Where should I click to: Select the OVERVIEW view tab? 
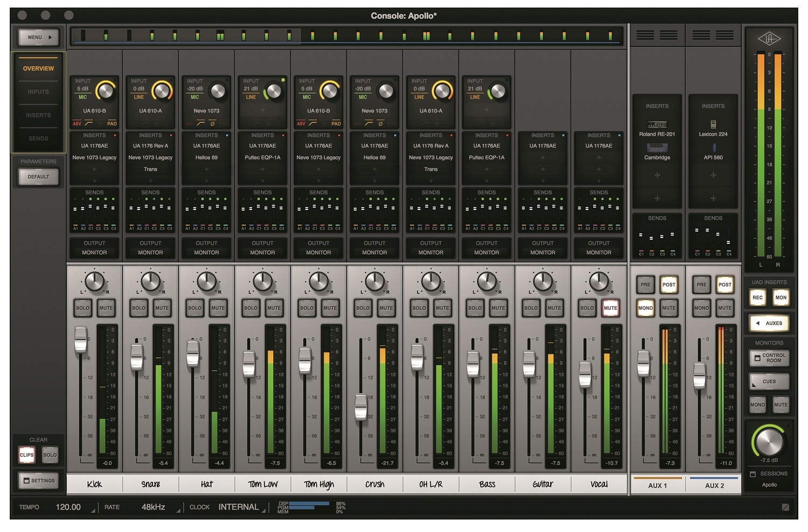point(38,68)
